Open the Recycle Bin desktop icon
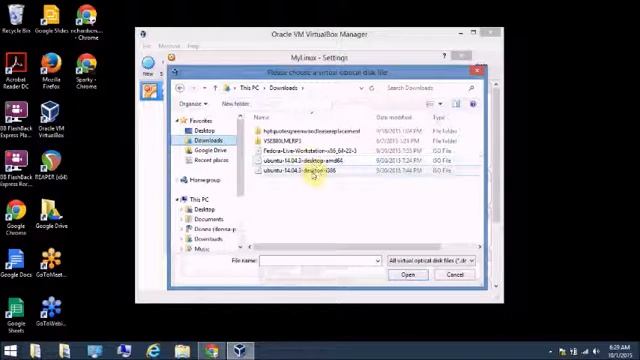Viewport: 640px width, 360px height. click(x=16, y=19)
